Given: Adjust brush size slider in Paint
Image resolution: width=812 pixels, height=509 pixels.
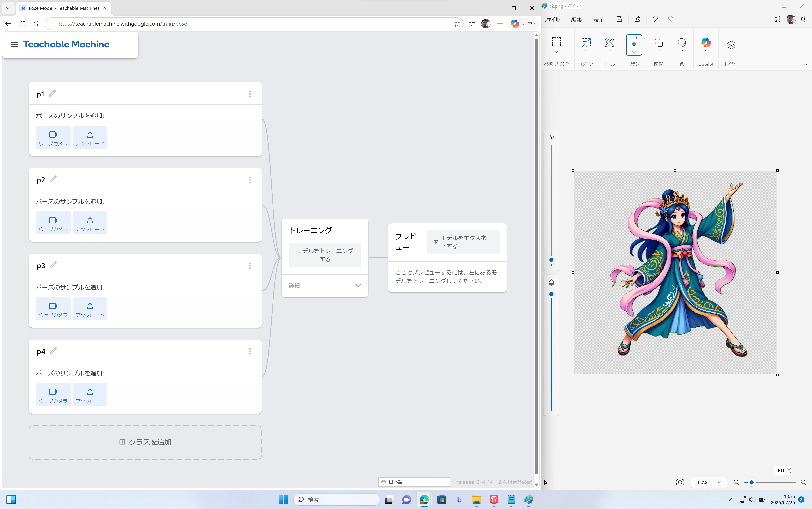Looking at the screenshot, I should pyautogui.click(x=551, y=260).
